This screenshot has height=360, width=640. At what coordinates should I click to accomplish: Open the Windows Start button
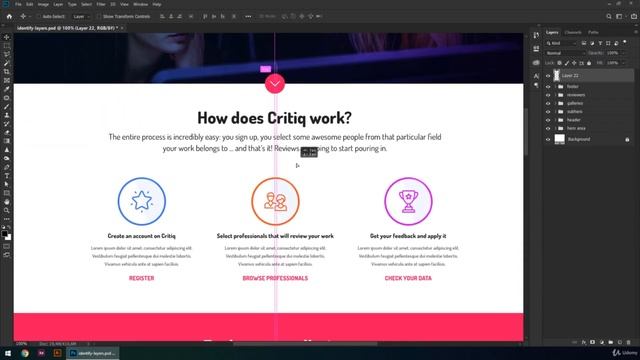[8, 353]
